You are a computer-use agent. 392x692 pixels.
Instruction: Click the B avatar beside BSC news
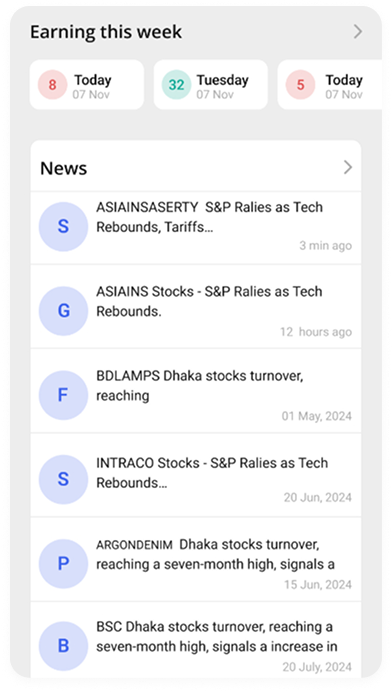pyautogui.click(x=64, y=646)
